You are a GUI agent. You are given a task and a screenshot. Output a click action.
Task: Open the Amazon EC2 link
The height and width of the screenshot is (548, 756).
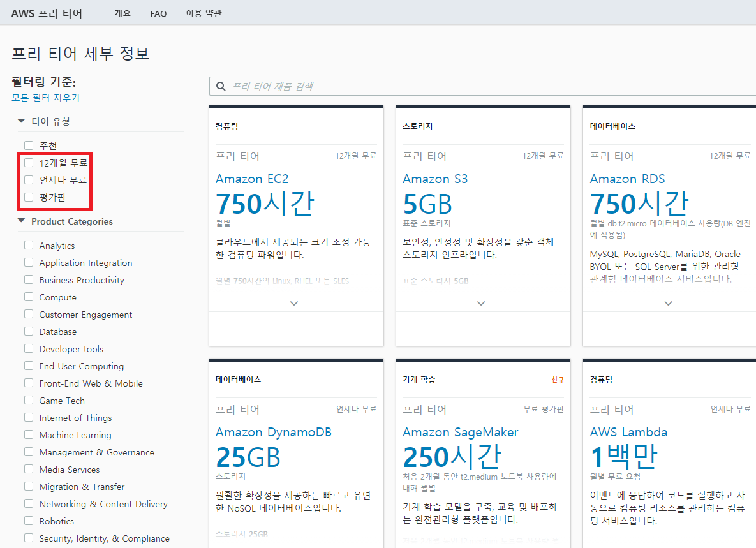pos(252,179)
